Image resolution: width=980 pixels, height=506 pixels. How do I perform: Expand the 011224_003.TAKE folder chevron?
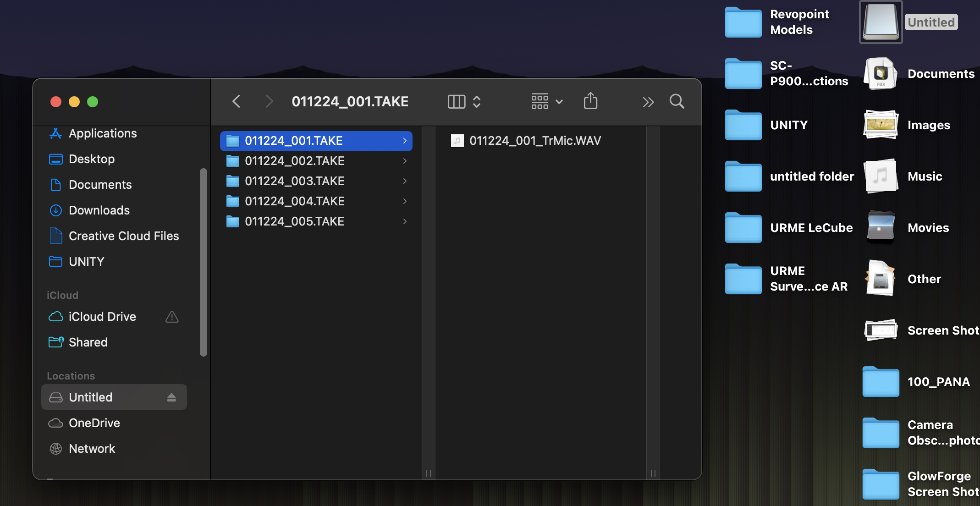tap(405, 181)
